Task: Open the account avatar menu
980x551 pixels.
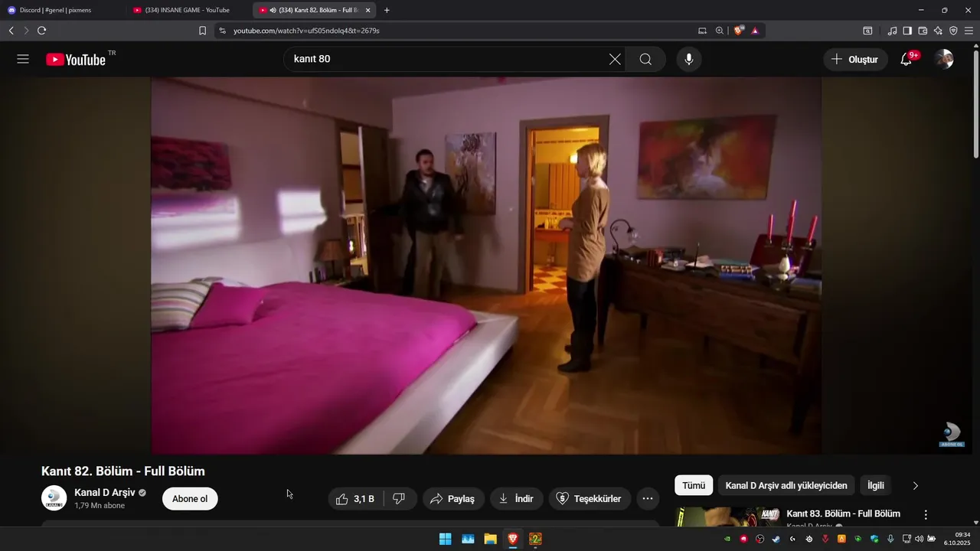Action: click(x=944, y=59)
